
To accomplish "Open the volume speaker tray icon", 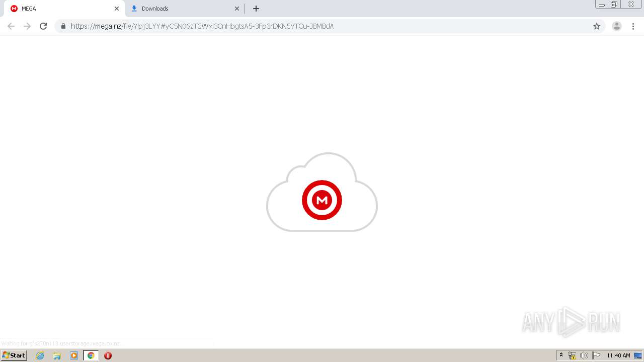I will 584,355.
